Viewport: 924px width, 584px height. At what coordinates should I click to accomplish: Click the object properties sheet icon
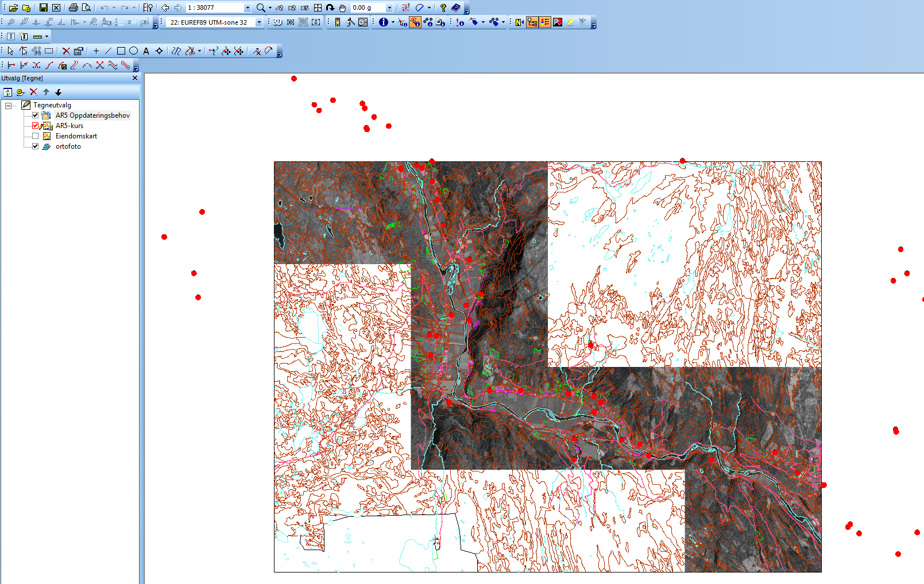[79, 51]
